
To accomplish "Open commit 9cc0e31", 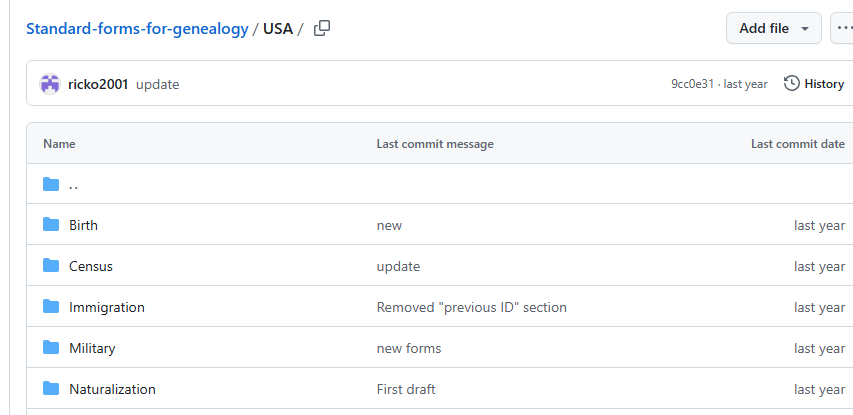I will coord(692,84).
